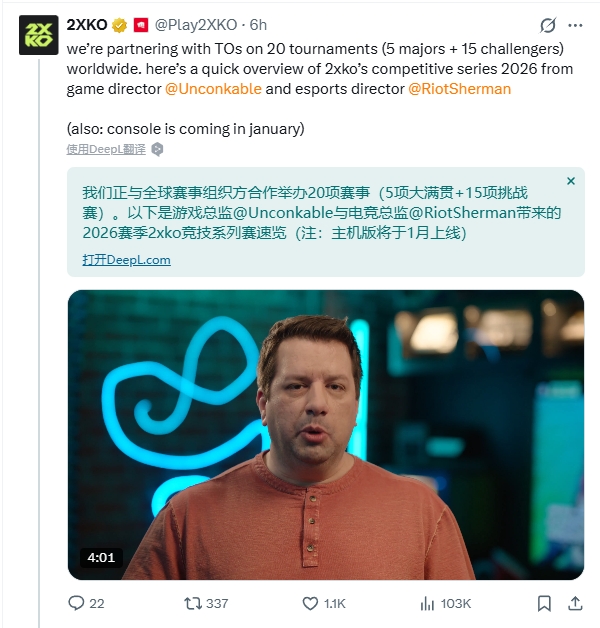Click the 使用DeepL翻译 translate link
Viewport: 600px width, 628px height.
(106, 149)
